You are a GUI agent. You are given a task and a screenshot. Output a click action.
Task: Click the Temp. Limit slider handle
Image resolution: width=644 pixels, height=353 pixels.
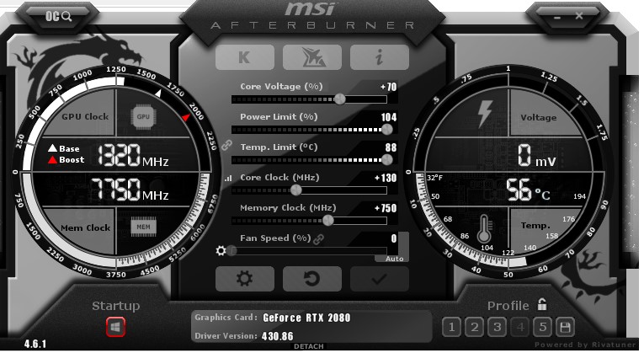387,160
